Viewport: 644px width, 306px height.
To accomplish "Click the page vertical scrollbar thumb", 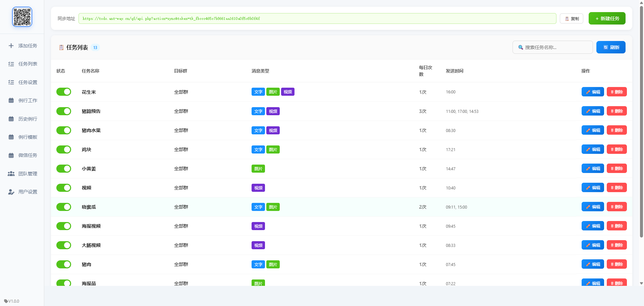I will pyautogui.click(x=641, y=121).
